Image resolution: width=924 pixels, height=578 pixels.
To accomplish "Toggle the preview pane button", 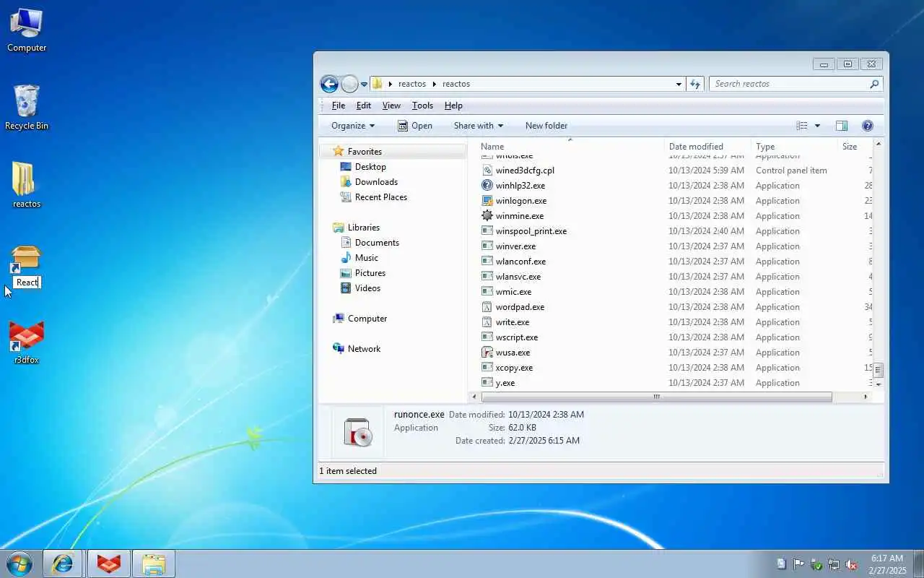I will click(x=842, y=126).
